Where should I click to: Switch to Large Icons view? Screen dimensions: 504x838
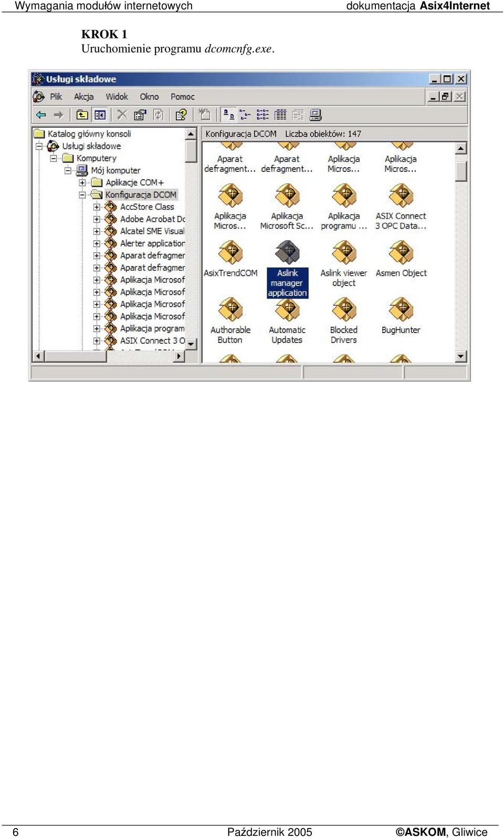point(228,115)
